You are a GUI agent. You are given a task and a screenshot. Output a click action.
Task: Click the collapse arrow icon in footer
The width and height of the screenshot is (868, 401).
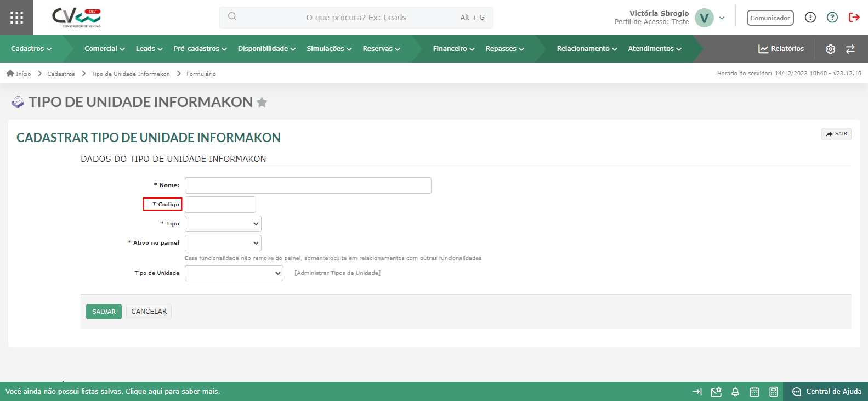click(x=697, y=392)
